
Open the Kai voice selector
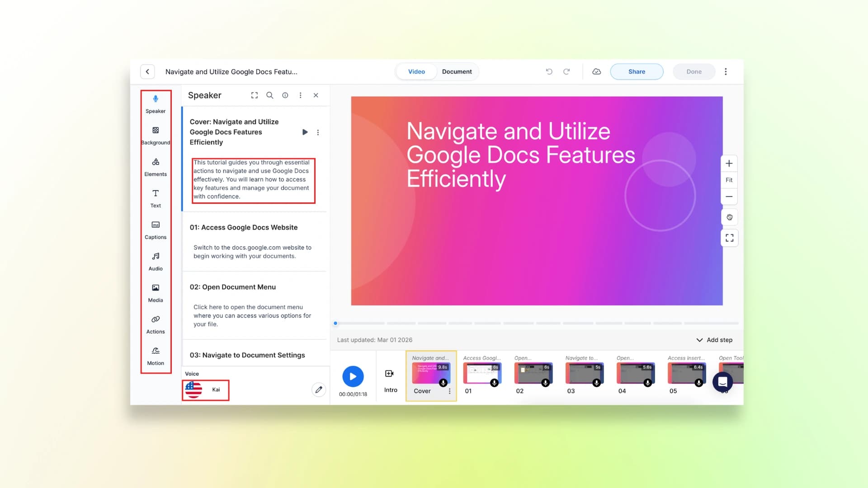tap(206, 390)
